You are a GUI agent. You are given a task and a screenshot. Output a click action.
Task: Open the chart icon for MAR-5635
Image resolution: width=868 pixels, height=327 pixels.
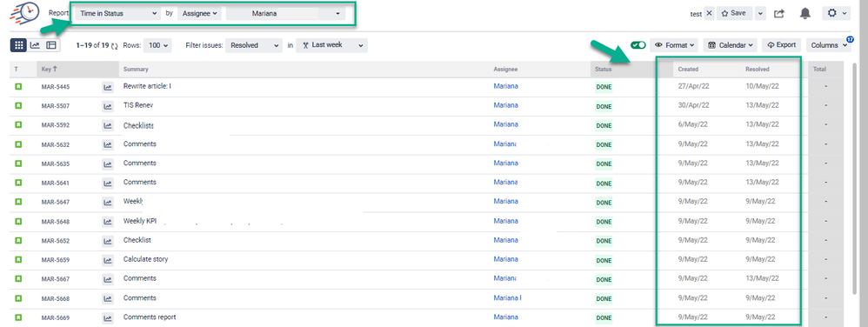coord(108,163)
